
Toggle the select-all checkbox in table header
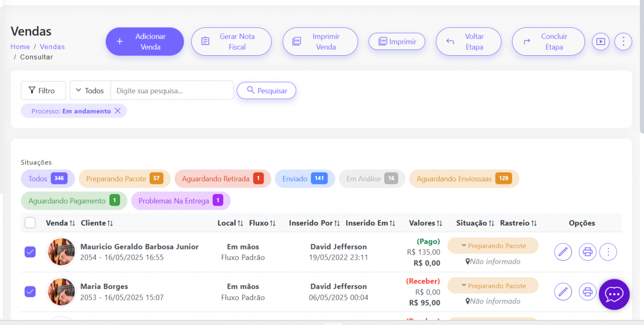[30, 223]
